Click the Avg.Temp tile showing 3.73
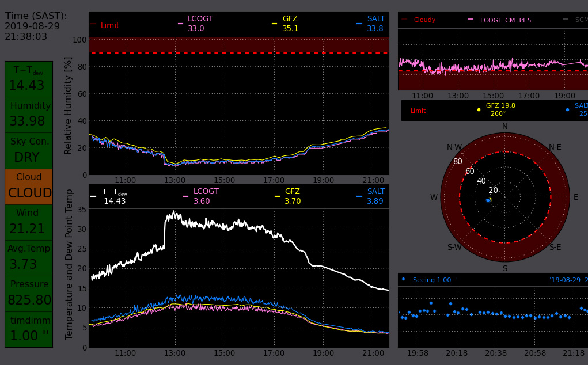The image size is (588, 365). point(29,258)
